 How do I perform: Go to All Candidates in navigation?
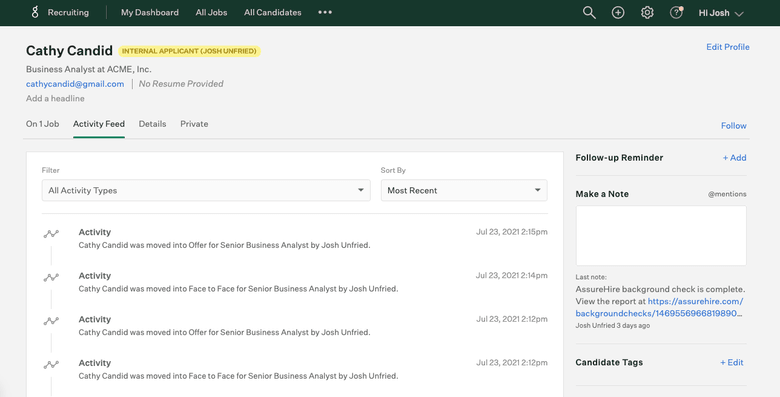pos(273,12)
